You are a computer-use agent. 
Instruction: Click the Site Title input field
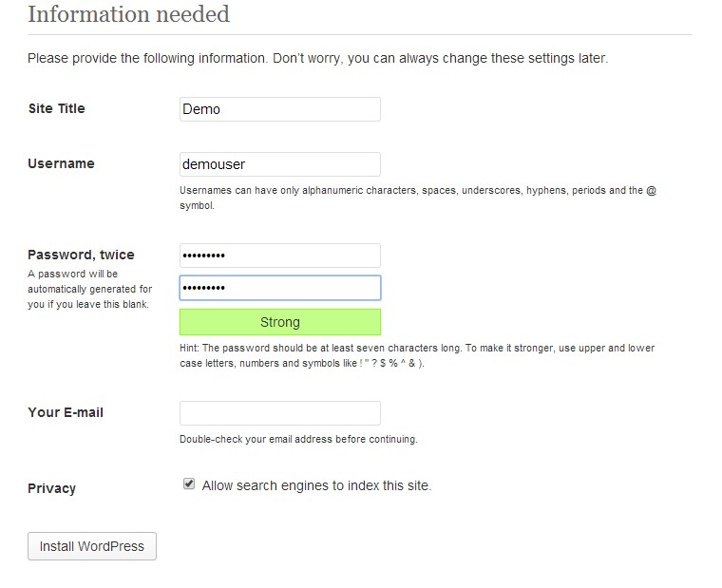(280, 109)
